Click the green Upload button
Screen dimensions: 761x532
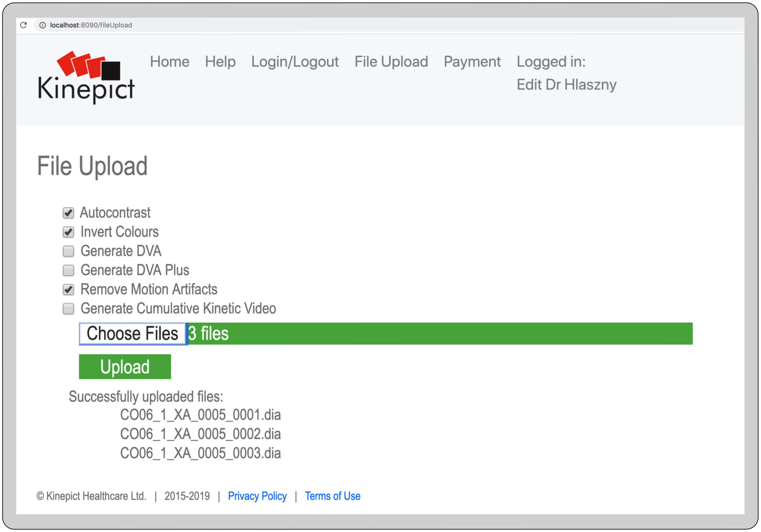[x=125, y=367]
